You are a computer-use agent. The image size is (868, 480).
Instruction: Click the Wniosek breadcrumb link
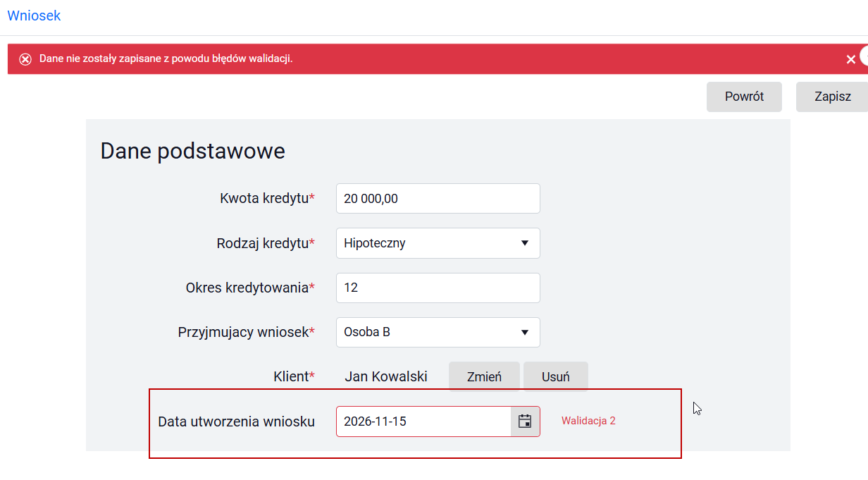(34, 16)
